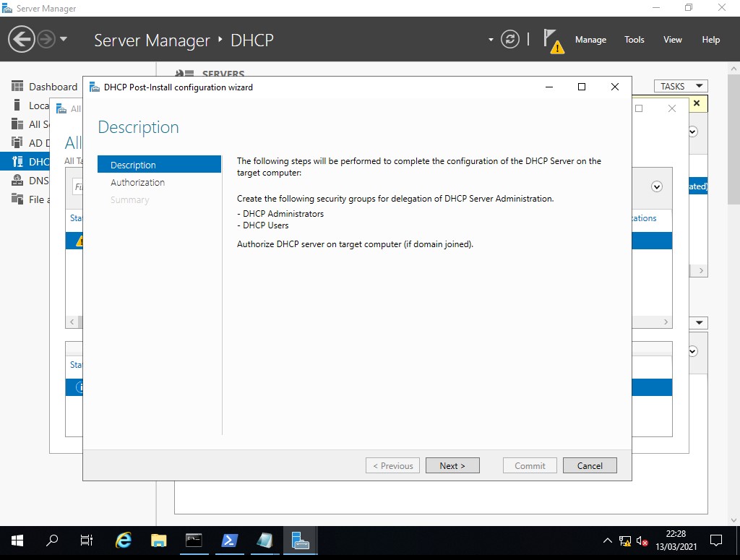Open the navigation history dropdown arrow
The image size is (740, 560).
coord(64,39)
